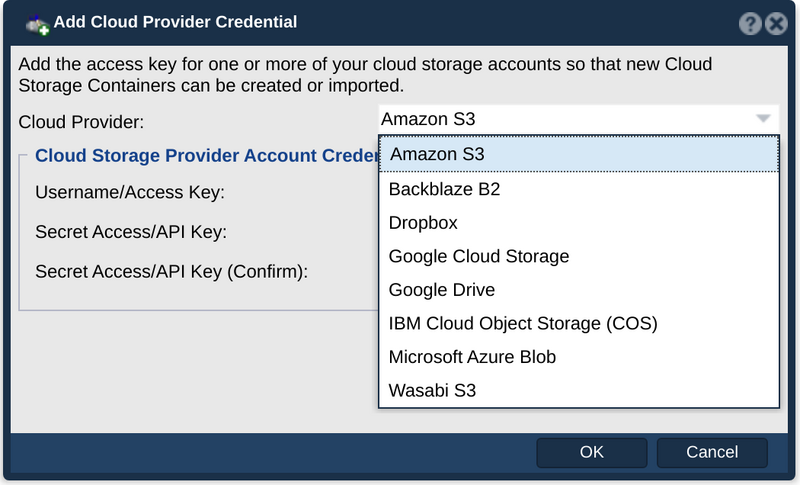The width and height of the screenshot is (800, 485).
Task: Select Google Cloud Storage option
Action: point(579,256)
